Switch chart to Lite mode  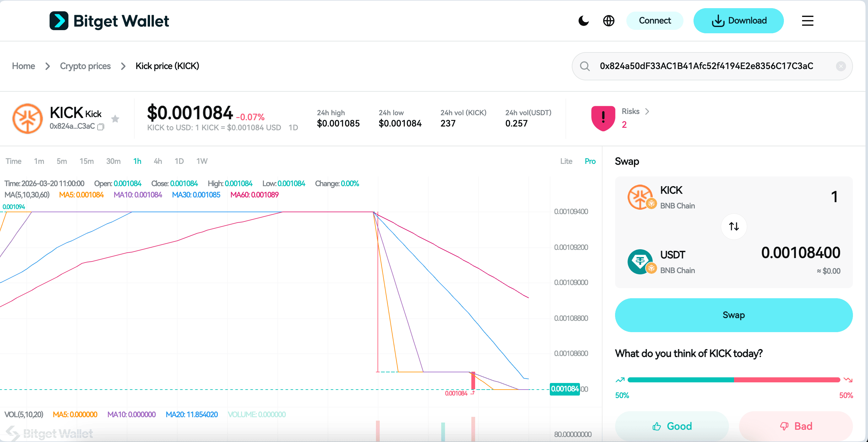point(566,161)
